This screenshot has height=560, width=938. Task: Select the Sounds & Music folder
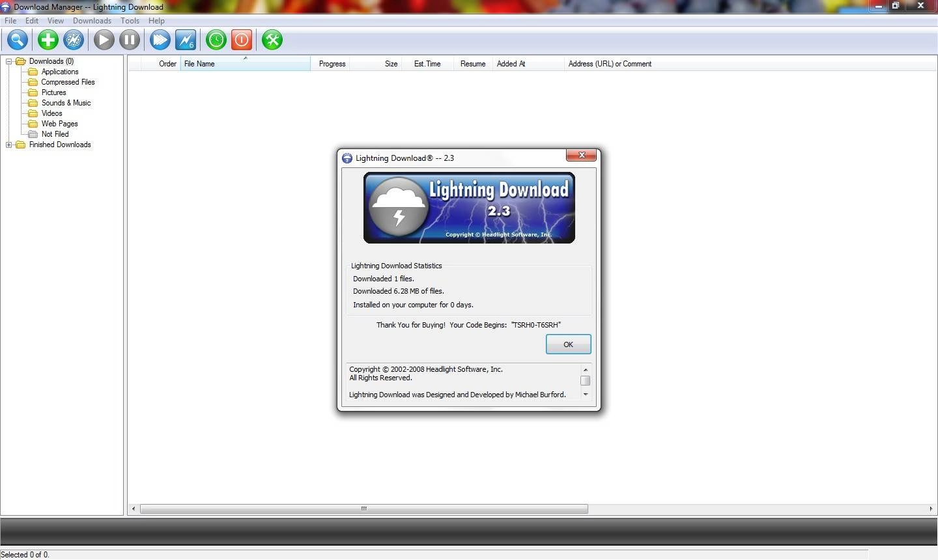coord(66,103)
